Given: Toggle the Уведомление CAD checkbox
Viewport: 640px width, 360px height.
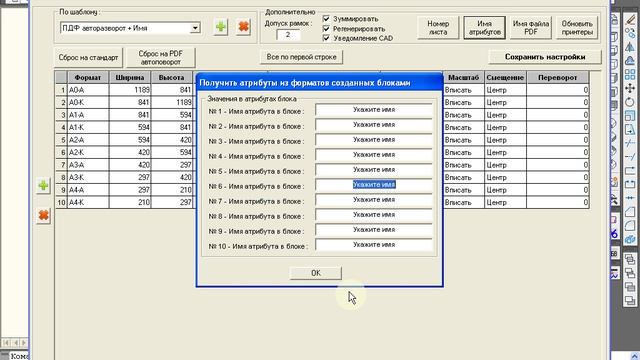Looking at the screenshot, I should [x=326, y=38].
